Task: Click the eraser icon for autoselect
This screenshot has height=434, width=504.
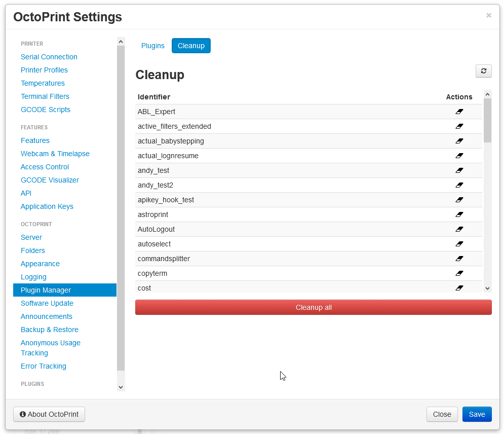Action: (x=459, y=244)
